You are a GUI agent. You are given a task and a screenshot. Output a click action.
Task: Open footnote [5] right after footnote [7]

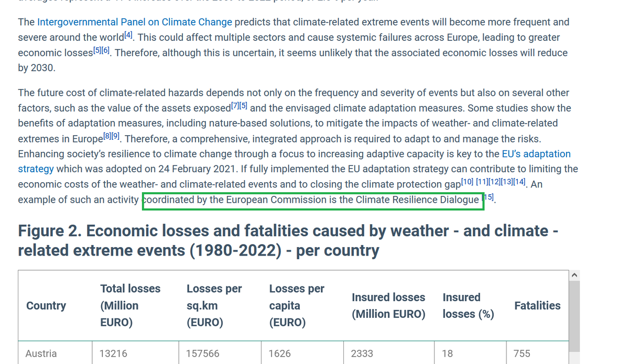[244, 106]
